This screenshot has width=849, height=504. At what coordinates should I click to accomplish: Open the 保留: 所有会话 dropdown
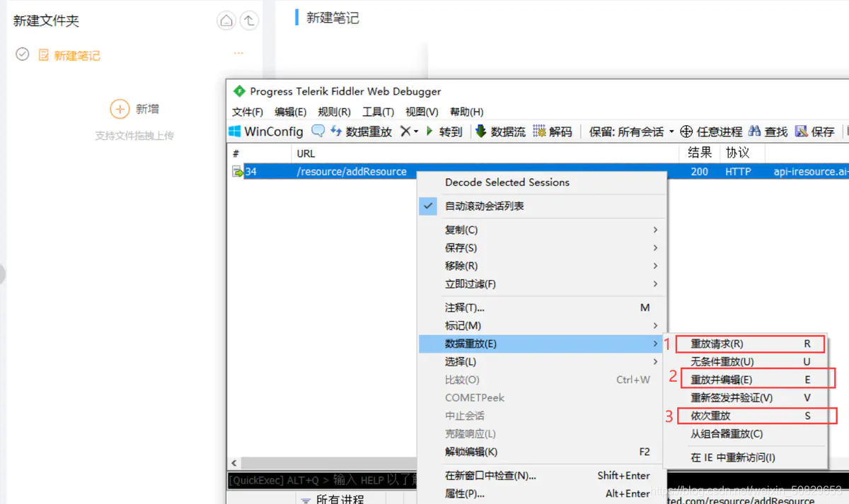point(632,131)
